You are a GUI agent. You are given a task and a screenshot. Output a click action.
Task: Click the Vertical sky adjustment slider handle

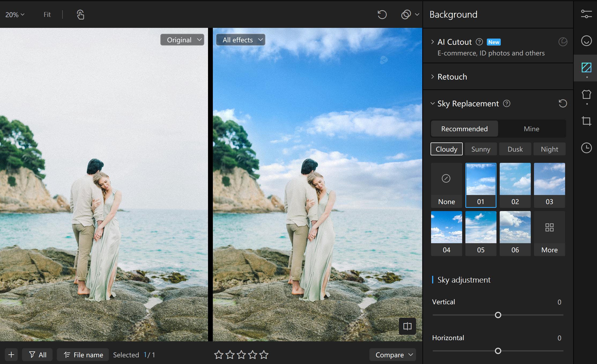(498, 315)
